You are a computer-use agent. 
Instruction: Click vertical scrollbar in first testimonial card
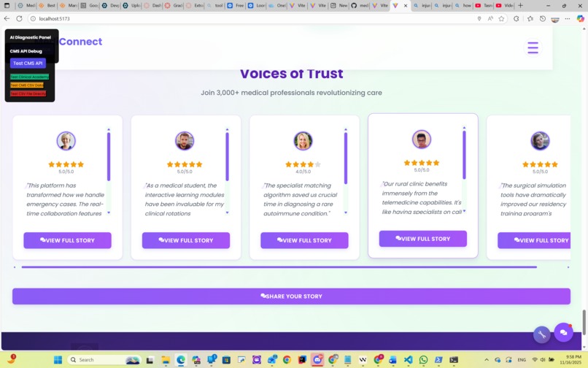click(109, 156)
